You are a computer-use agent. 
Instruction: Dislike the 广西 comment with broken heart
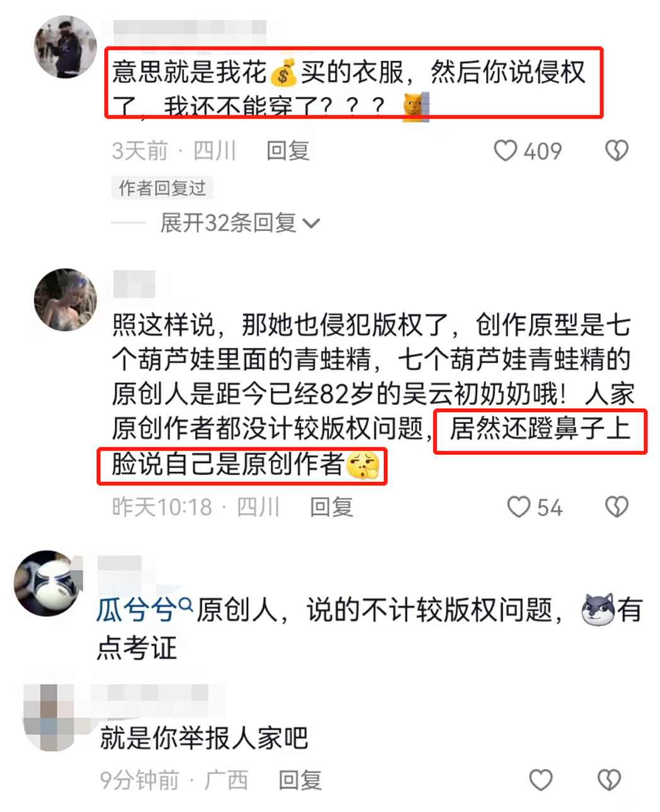pyautogui.click(x=609, y=780)
